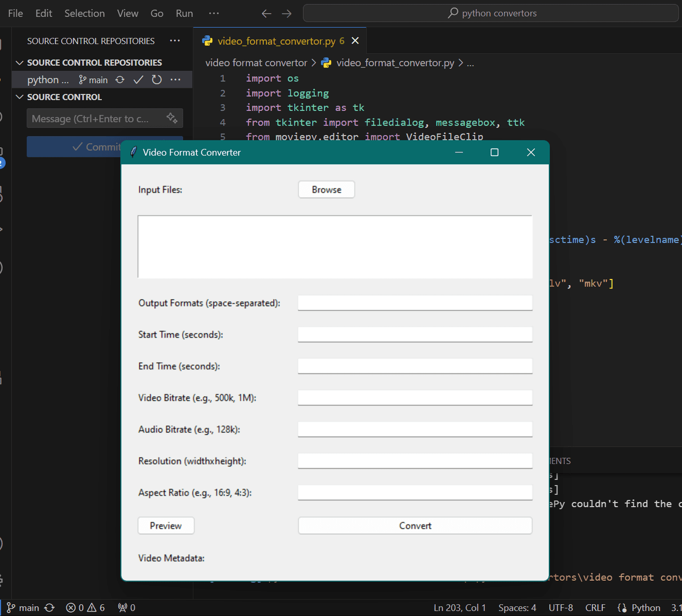Viewport: 682px width, 616px height.
Task: Click the go back arrow in title bar
Action: (x=266, y=13)
